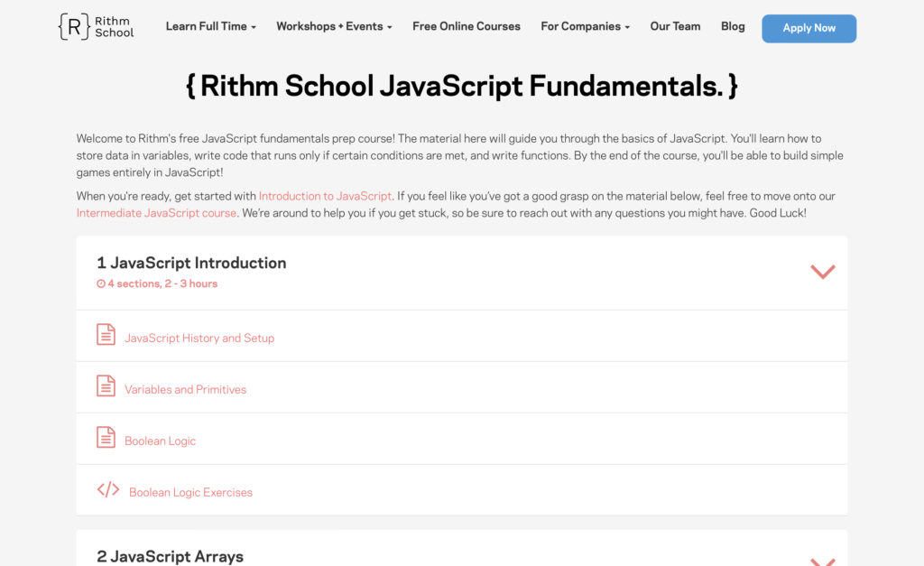Open the For Companies dropdown menu
This screenshot has height=566, width=924.
(x=585, y=27)
